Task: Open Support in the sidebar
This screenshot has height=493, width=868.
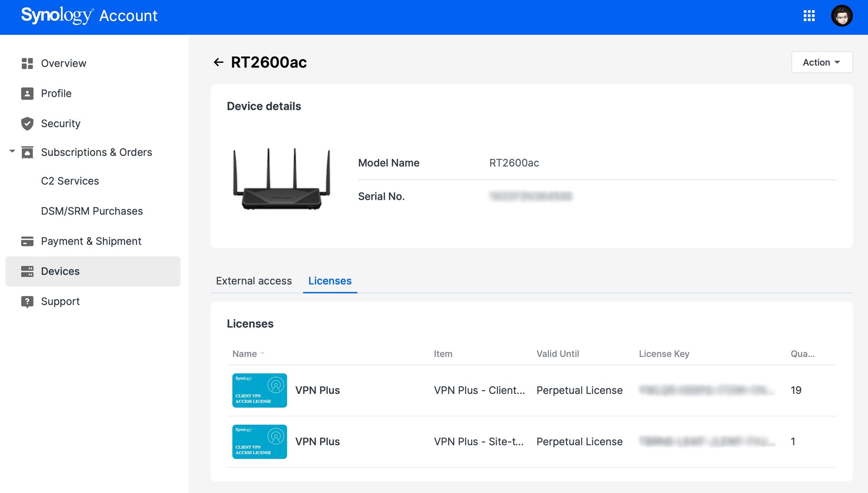Action: pos(60,301)
